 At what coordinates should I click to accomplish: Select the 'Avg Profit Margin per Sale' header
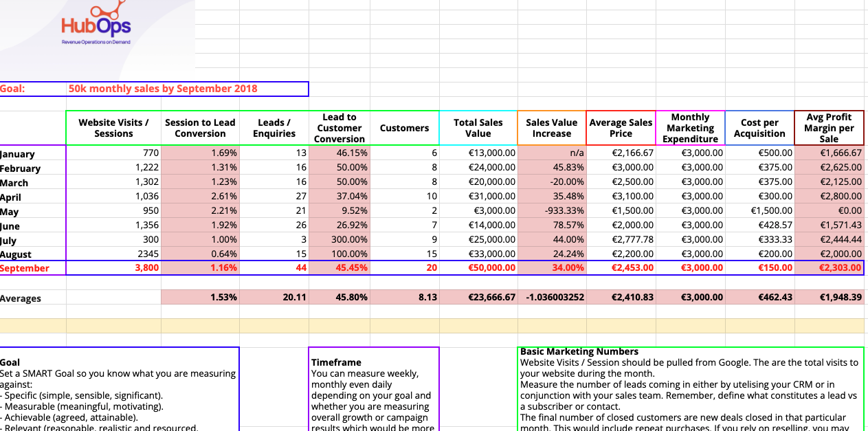830,126
